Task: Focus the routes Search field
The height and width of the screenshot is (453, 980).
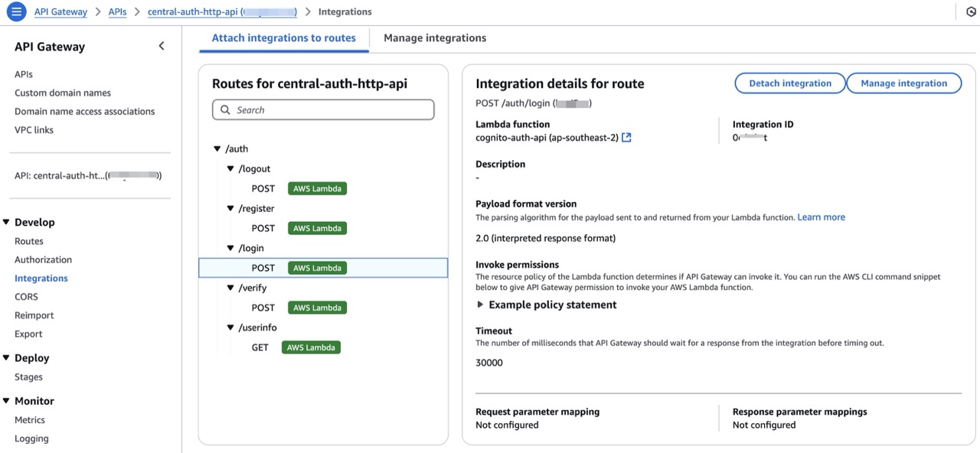Action: [329, 110]
